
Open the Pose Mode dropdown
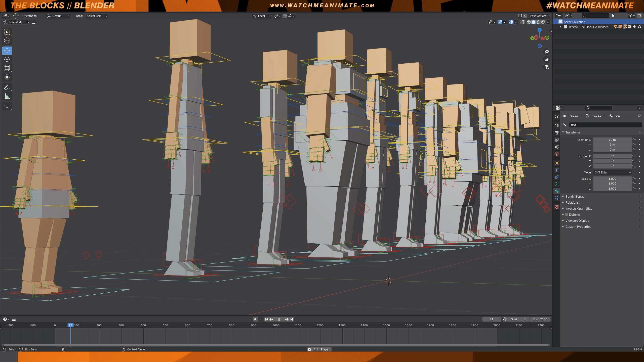(16, 22)
